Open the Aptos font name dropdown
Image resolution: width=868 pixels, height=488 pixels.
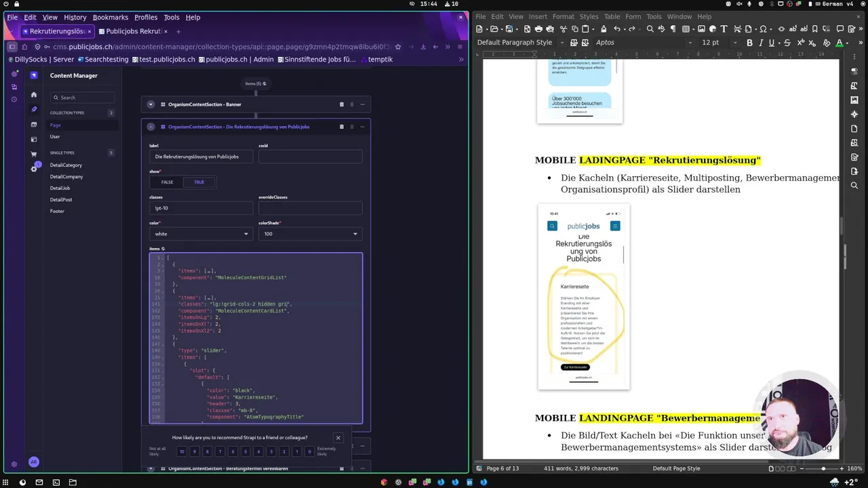click(x=690, y=43)
